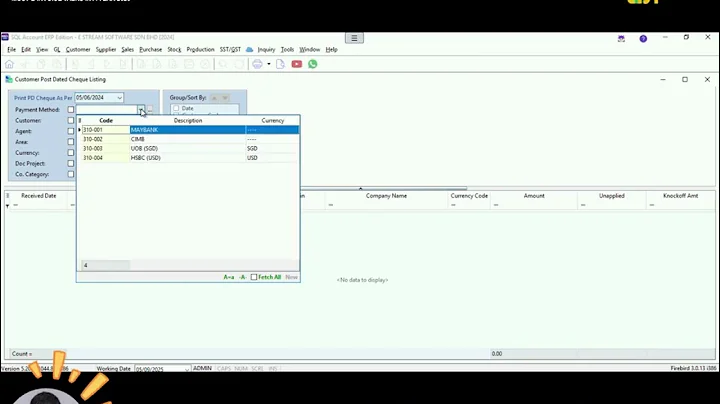Open the WhatsApp icon in toolbar

(313, 64)
